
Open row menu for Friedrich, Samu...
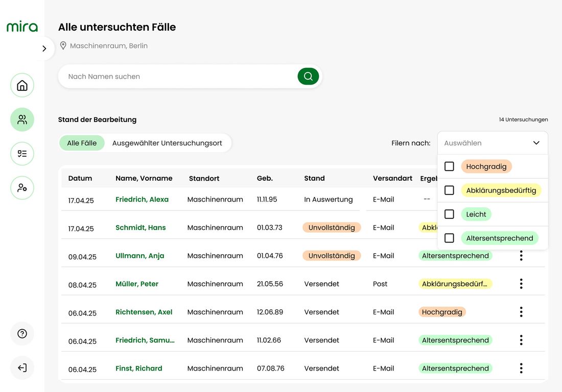[521, 340]
